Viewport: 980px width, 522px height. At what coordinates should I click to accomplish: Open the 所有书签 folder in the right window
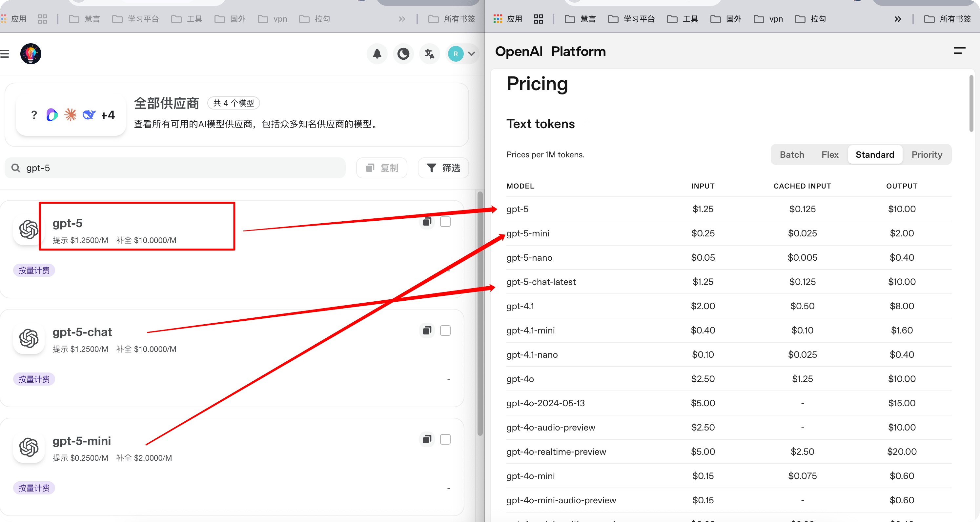coord(947,19)
